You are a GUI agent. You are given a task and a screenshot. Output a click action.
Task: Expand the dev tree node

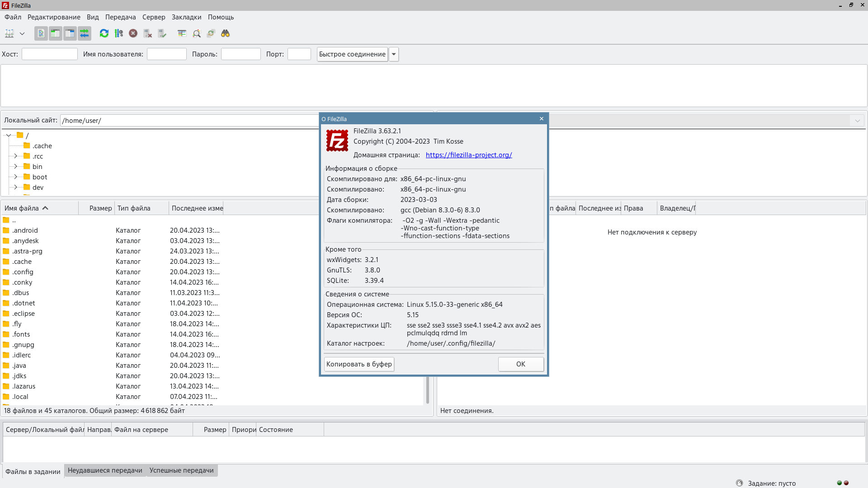click(x=15, y=187)
